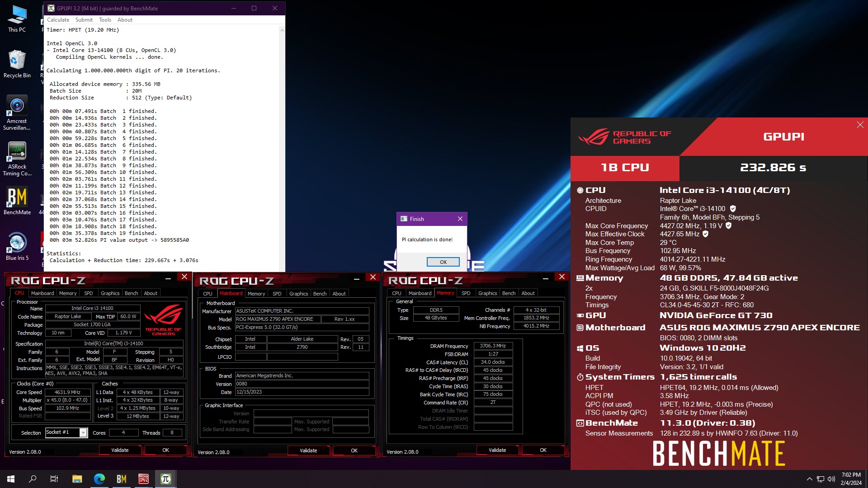Open Calculate menu in GPUPI
The width and height of the screenshot is (868, 488).
(58, 20)
